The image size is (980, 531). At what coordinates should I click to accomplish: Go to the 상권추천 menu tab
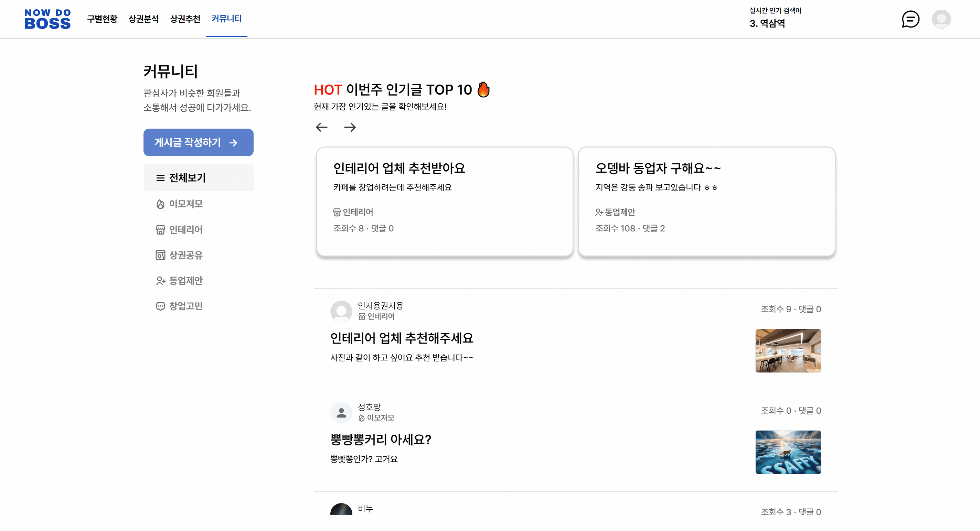click(185, 19)
